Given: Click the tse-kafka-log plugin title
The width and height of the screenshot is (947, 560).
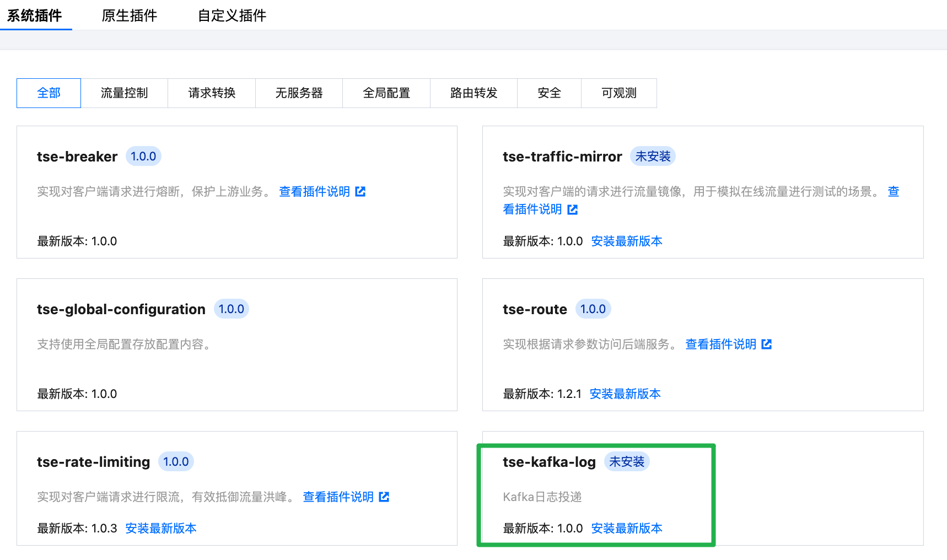Looking at the screenshot, I should pos(549,462).
